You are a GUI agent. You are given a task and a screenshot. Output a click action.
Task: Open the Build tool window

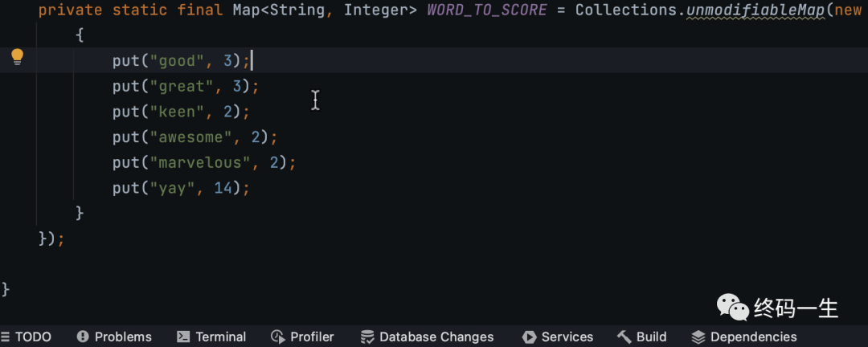click(641, 337)
